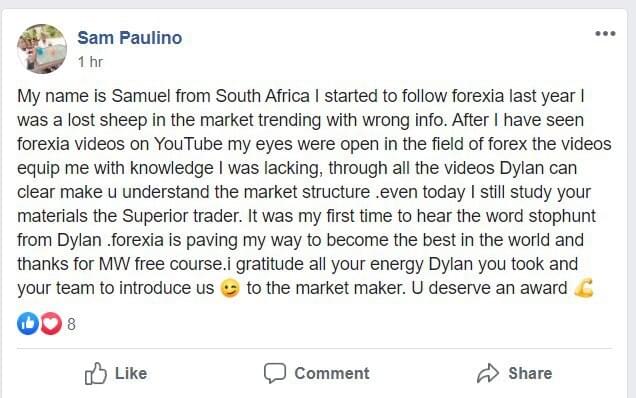Click the blue thumbs-up reaction icon
This screenshot has width=636, height=398.
[x=28, y=323]
